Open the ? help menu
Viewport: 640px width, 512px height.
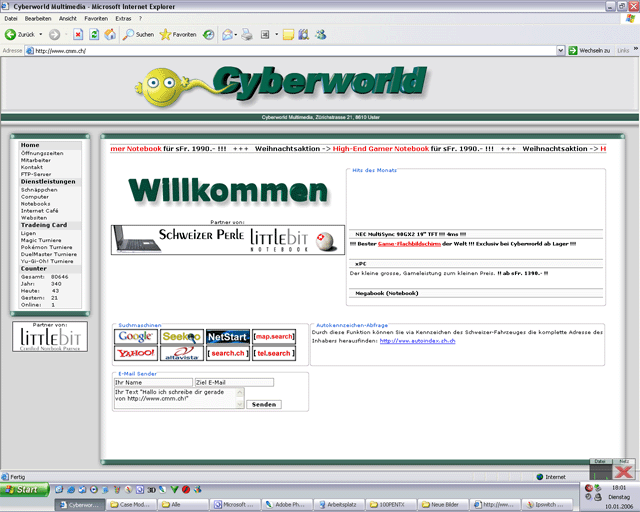coord(140,18)
